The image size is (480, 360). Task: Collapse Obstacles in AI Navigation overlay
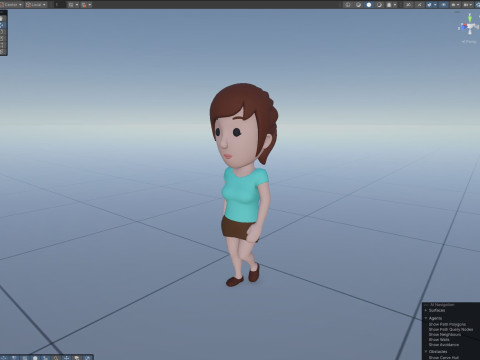click(426, 351)
